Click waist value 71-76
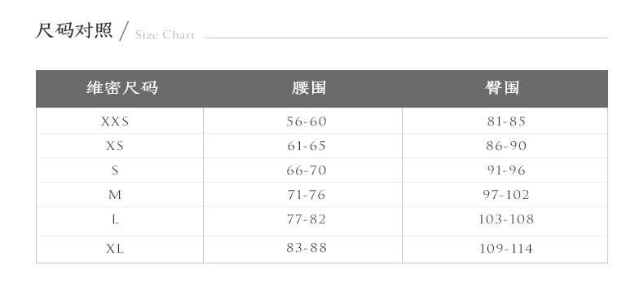The height and width of the screenshot is (305, 644). (307, 195)
